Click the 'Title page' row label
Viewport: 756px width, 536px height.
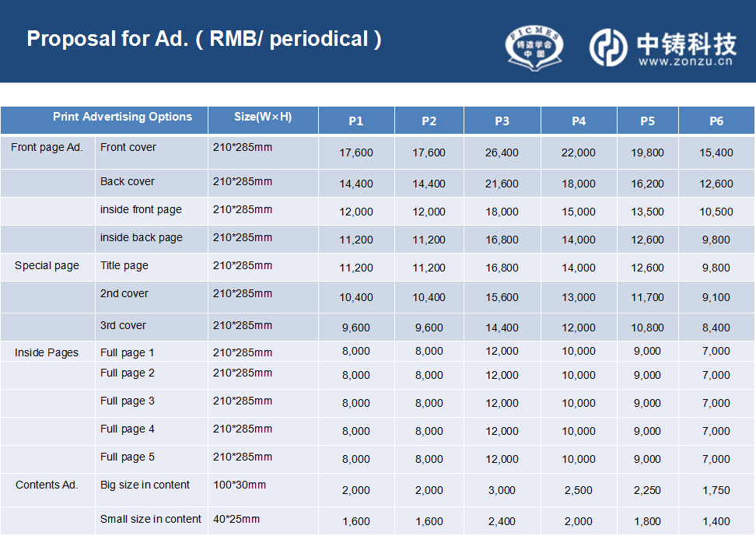[124, 265]
